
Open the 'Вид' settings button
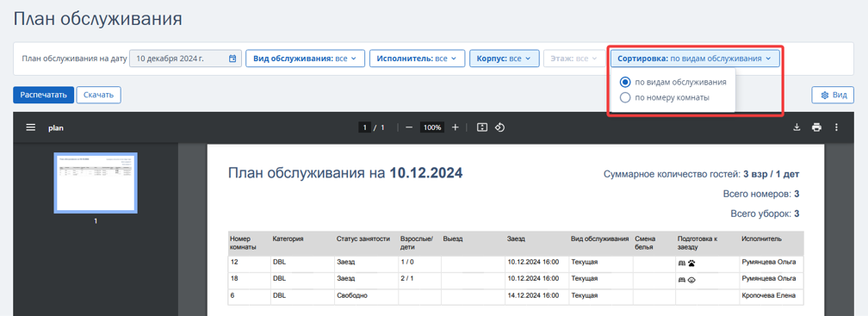click(834, 95)
